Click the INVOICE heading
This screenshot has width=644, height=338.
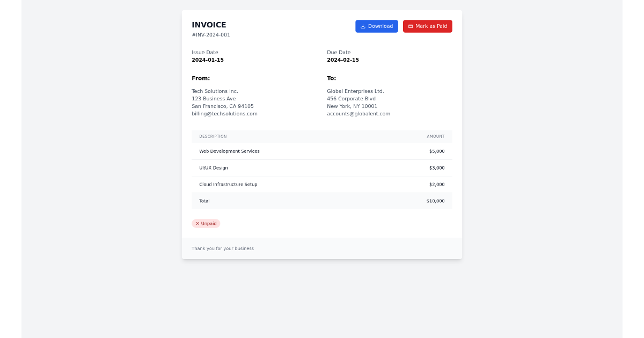[209, 25]
